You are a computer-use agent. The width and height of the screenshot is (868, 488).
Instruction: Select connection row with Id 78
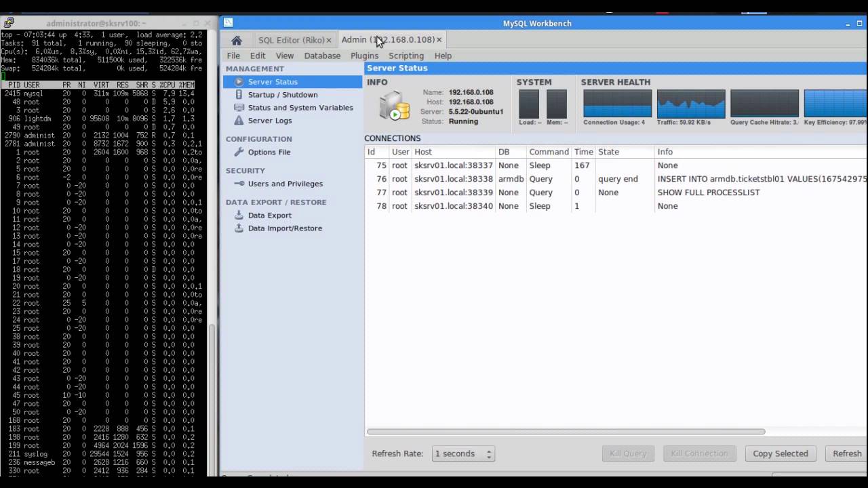616,206
